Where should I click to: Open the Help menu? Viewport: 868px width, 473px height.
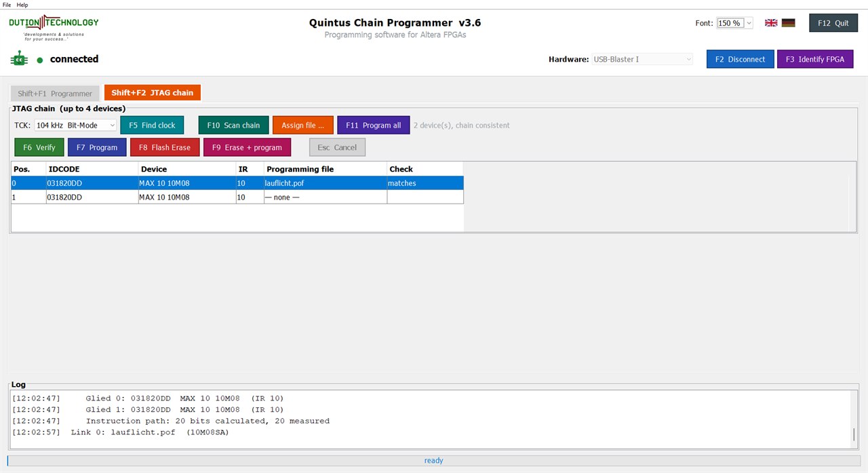coord(22,5)
